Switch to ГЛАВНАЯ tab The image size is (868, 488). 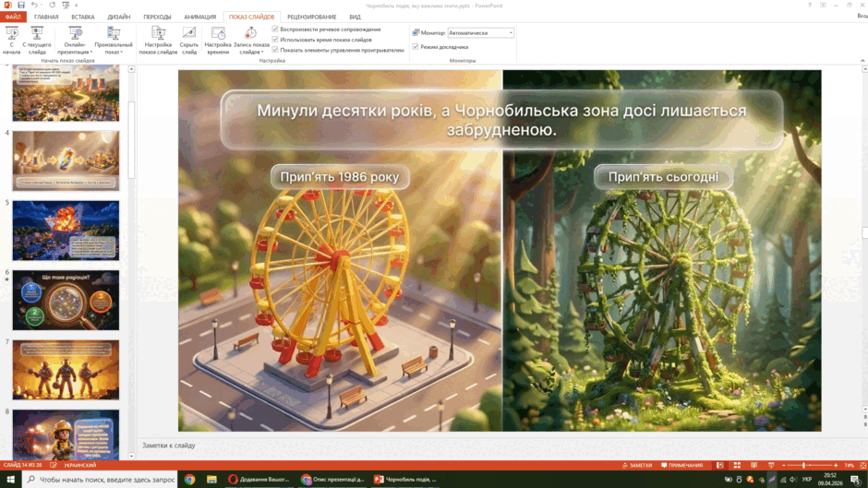pos(46,17)
